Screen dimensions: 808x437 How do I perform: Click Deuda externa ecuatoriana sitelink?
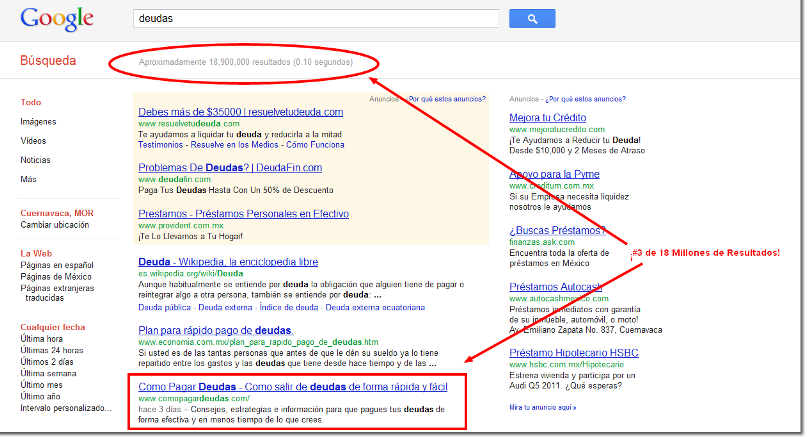[375, 308]
